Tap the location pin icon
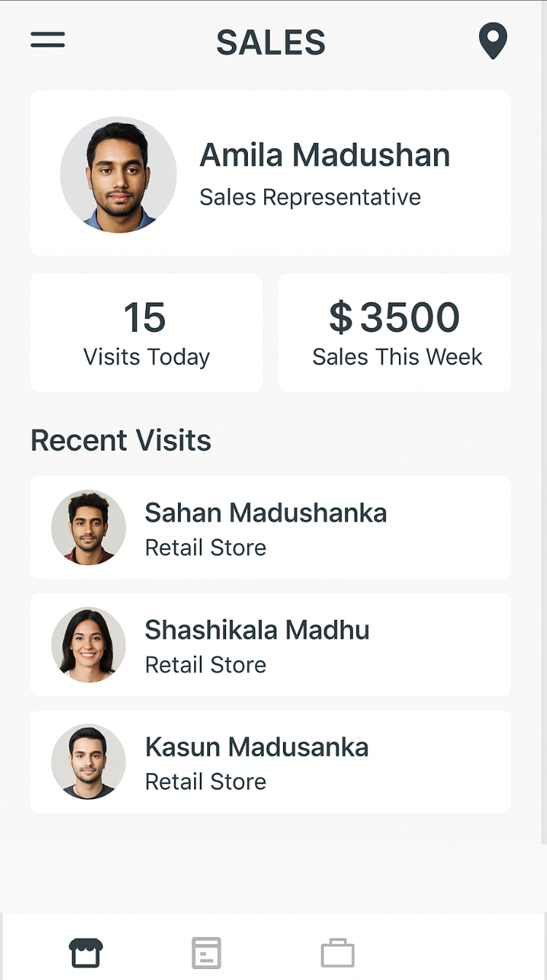Viewport: 547px width, 980px height. tap(492, 40)
